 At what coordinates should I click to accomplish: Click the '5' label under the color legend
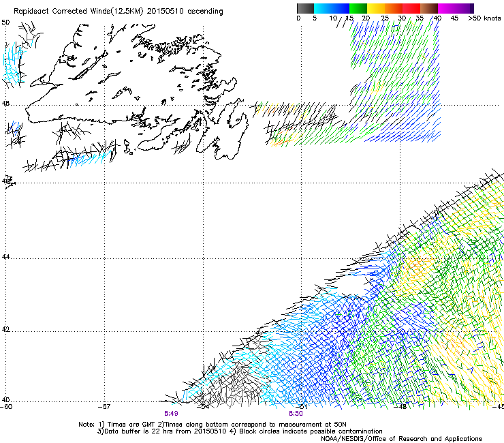click(315, 18)
